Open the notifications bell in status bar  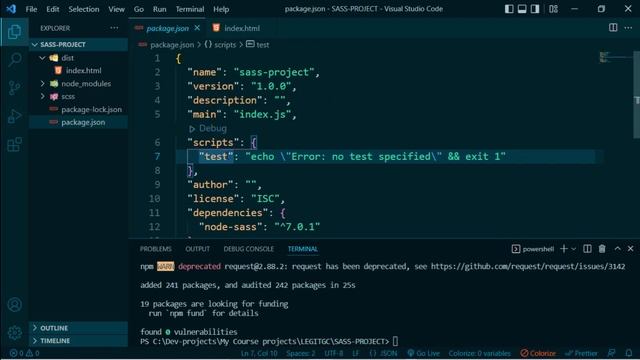629,353
